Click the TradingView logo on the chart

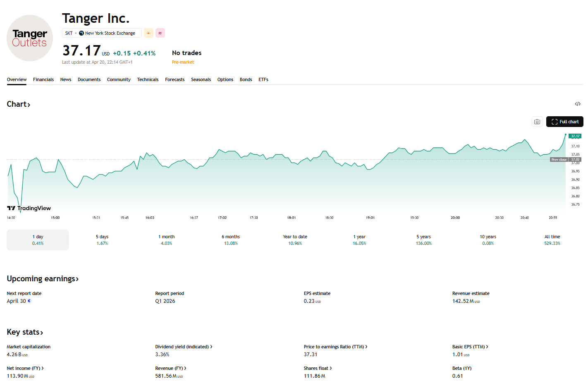(x=29, y=208)
